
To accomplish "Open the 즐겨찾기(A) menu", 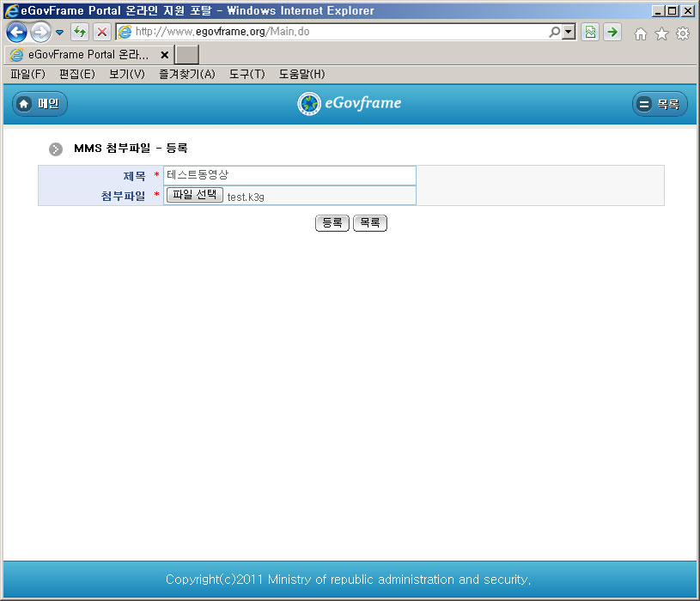I will tap(186, 75).
